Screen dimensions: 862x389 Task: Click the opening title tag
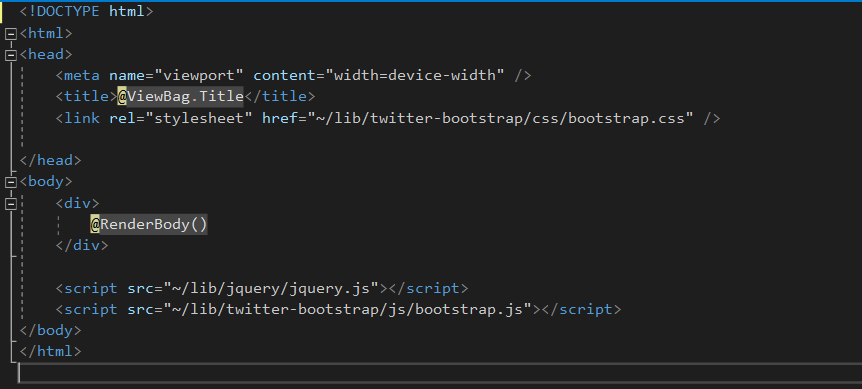pos(86,97)
